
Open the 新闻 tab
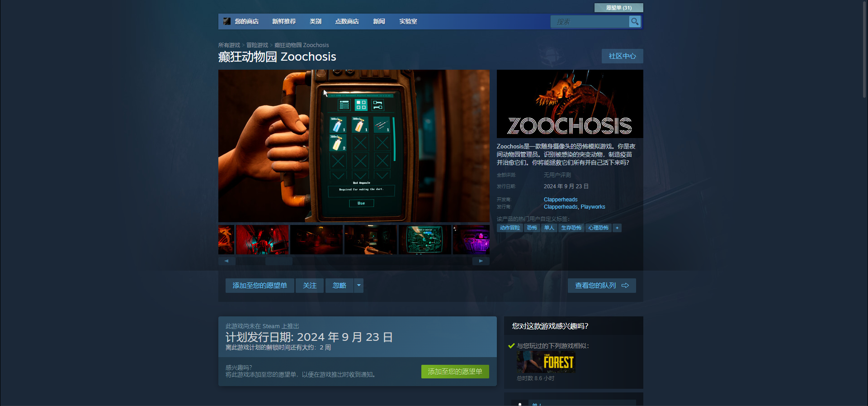pos(379,21)
